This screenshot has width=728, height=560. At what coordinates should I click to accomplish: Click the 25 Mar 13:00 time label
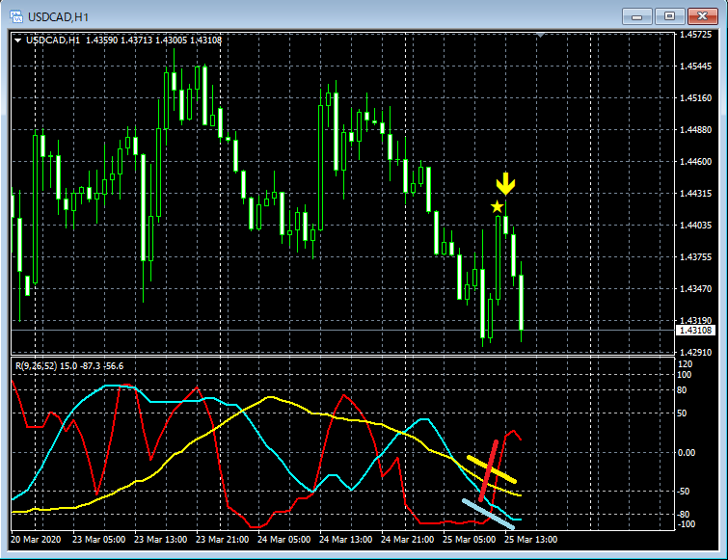[531, 540]
